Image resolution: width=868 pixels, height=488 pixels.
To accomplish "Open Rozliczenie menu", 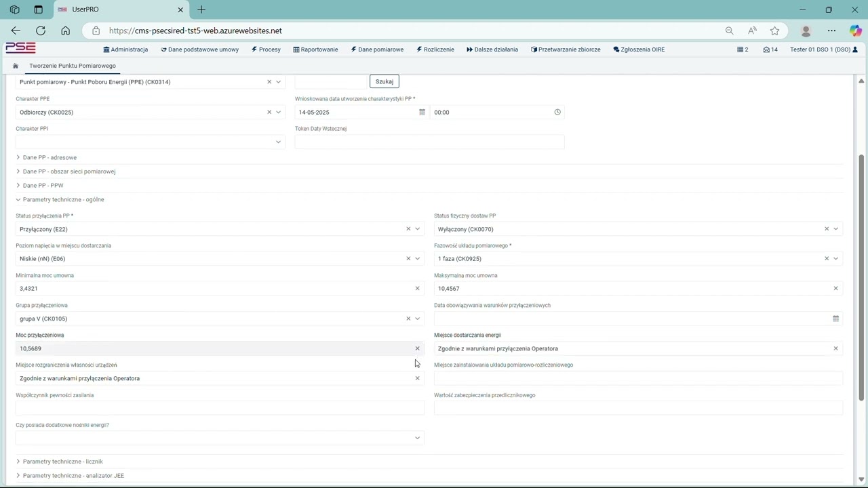I will (435, 49).
